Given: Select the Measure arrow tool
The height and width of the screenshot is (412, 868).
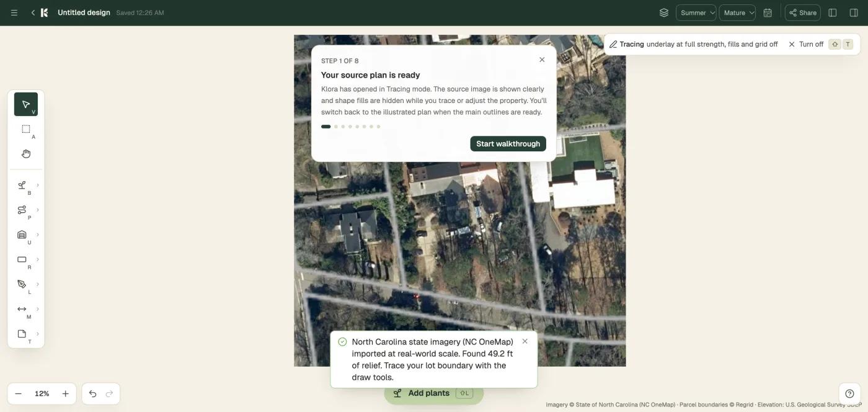Looking at the screenshot, I should point(22,309).
